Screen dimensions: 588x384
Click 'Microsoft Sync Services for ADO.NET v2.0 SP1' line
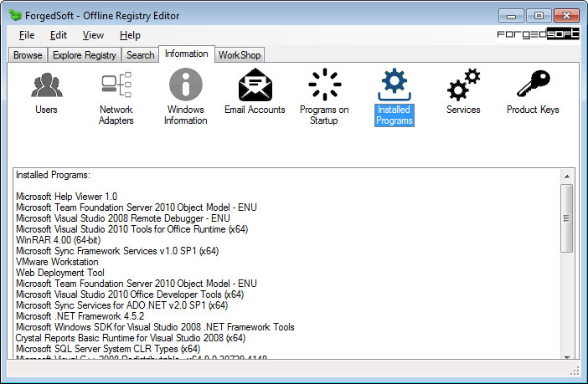point(122,305)
